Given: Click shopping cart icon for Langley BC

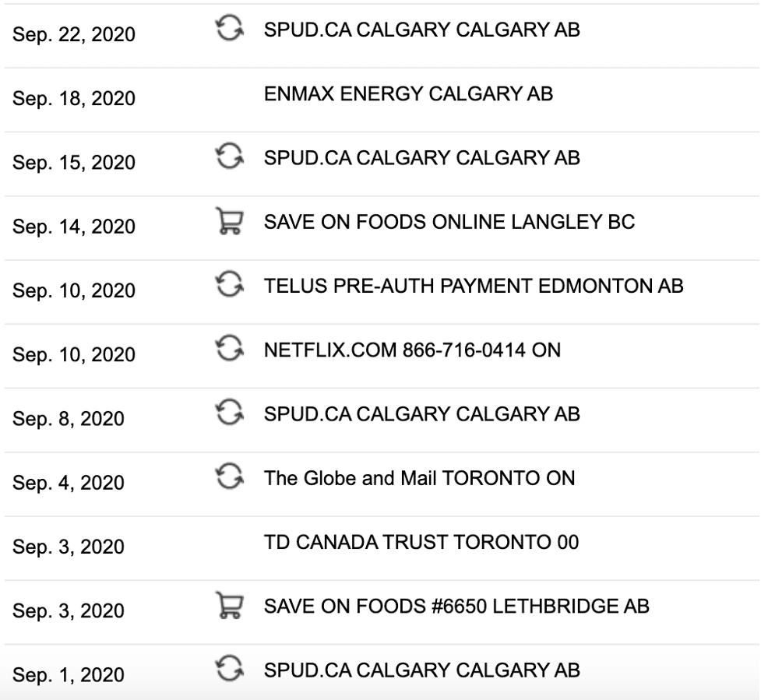Looking at the screenshot, I should tap(230, 220).
